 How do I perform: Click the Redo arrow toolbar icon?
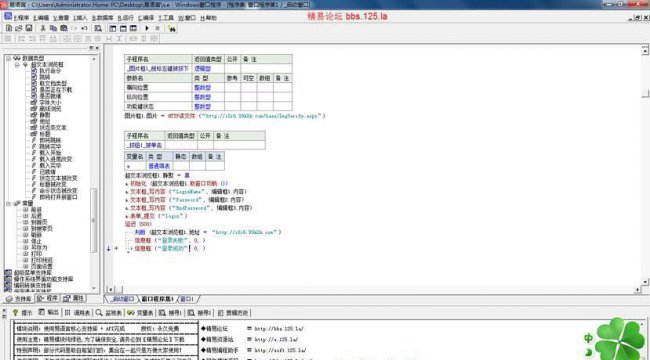tap(84, 28)
